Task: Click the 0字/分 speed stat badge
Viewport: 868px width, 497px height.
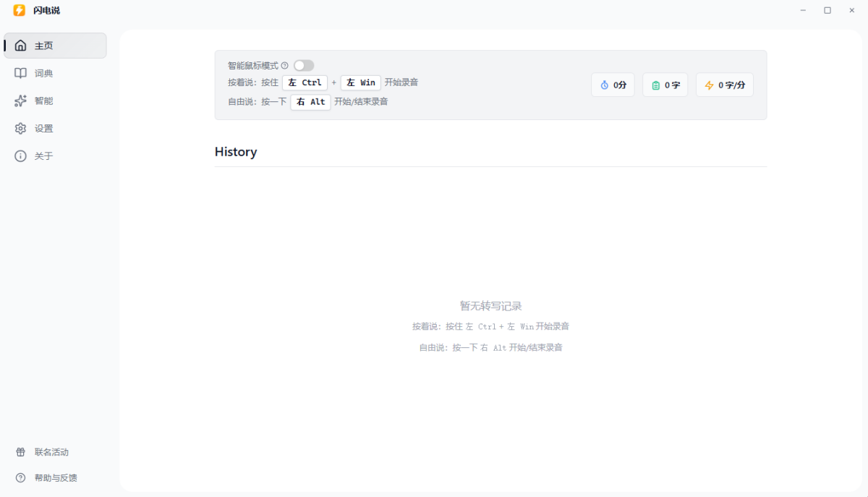Action: pyautogui.click(x=724, y=85)
